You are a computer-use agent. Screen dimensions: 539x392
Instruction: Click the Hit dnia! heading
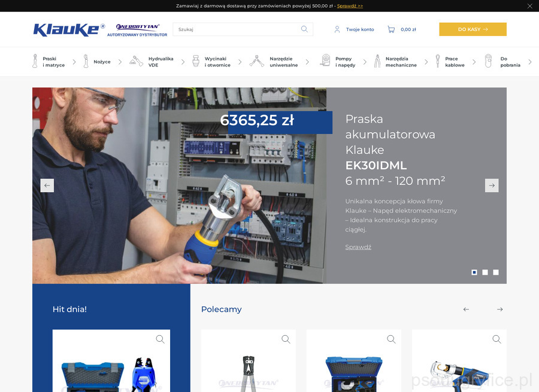click(69, 309)
